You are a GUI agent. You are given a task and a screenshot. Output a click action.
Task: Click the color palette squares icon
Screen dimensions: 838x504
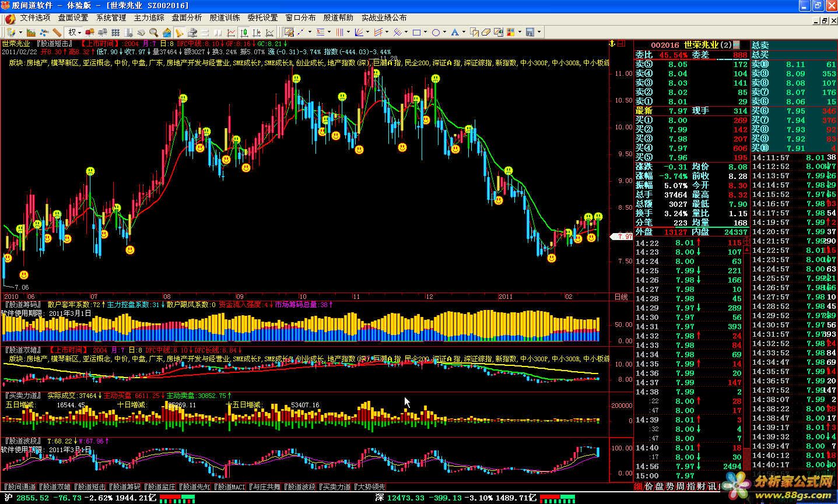[x=510, y=33]
